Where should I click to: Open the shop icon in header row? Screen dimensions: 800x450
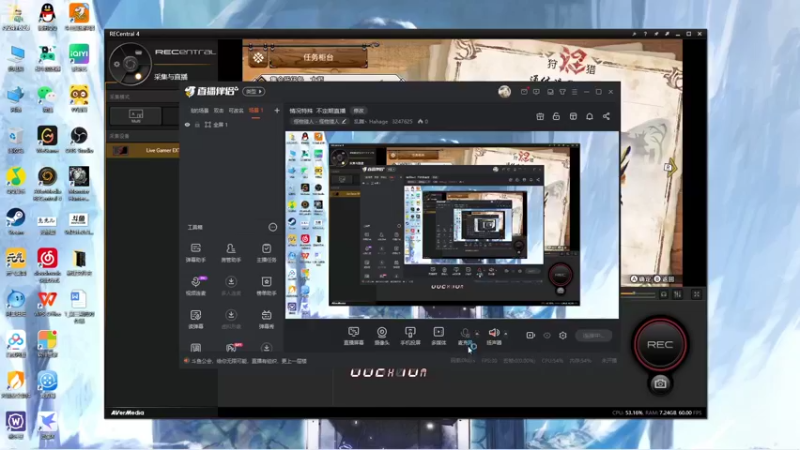[x=573, y=116]
